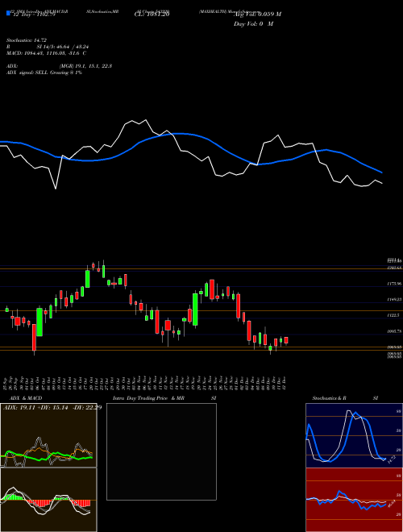Click the "Avg Vol: 0.059 M" label
The height and width of the screenshot is (532, 403).
pos(257,14)
